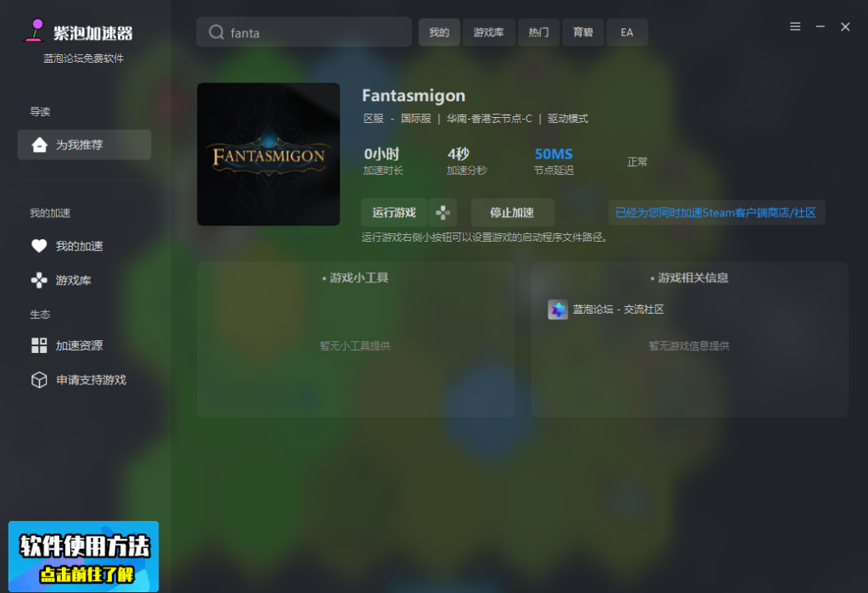Open the 育碧 tab

583,32
